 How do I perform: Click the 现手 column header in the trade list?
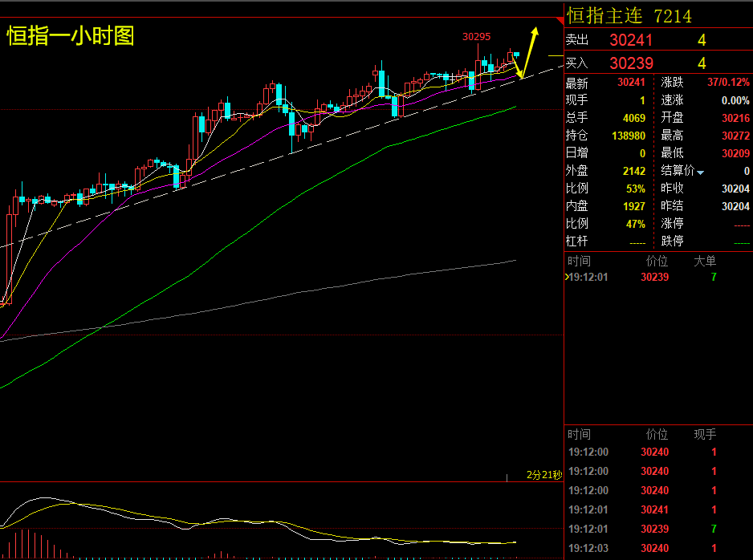pos(705,434)
